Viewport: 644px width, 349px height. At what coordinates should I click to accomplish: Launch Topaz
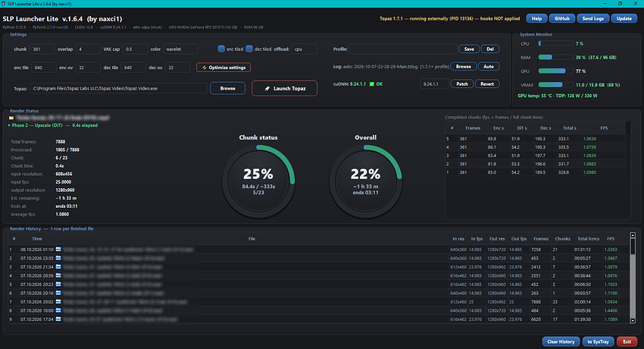[x=284, y=88]
